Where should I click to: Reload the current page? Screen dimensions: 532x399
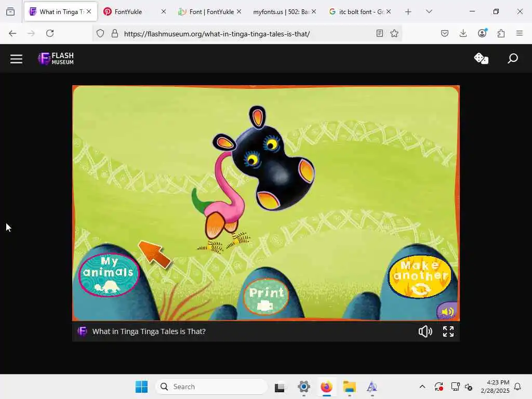point(50,33)
